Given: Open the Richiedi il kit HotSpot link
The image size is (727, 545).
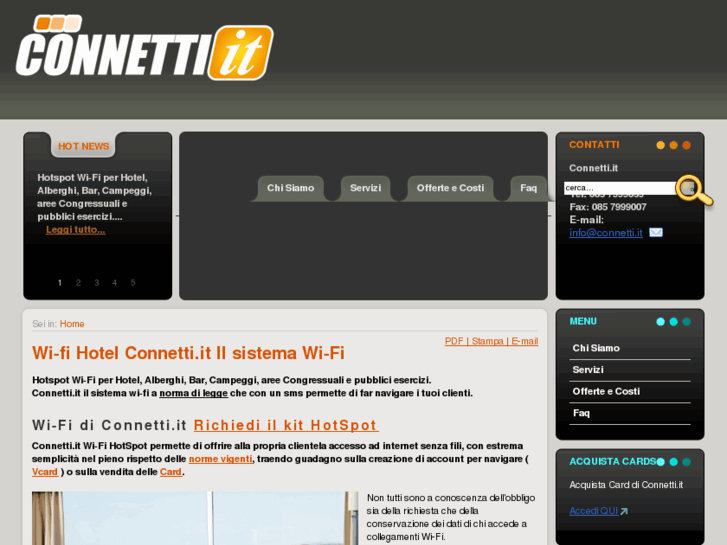Looking at the screenshot, I should pyautogui.click(x=286, y=425).
